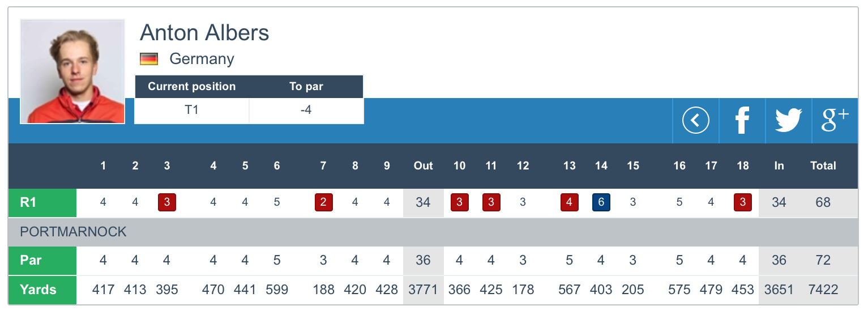Select the R1 round row label
868x310 pixels.
pos(42,202)
